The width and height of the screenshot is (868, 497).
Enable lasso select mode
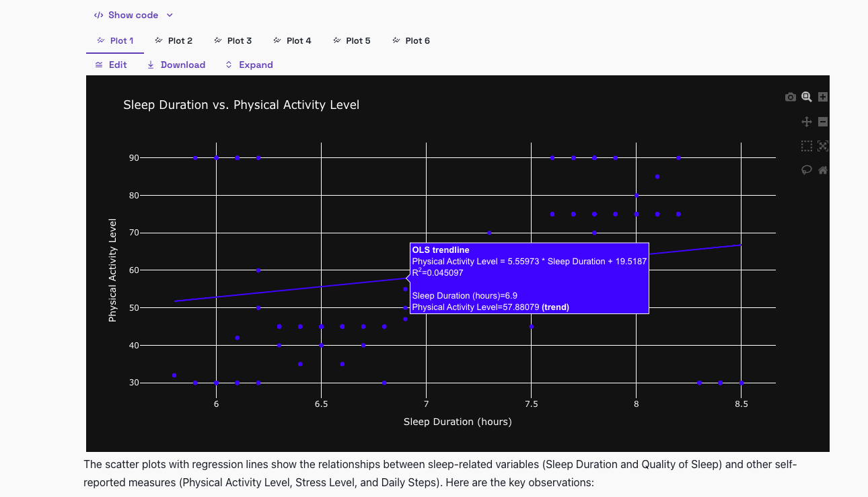click(806, 170)
